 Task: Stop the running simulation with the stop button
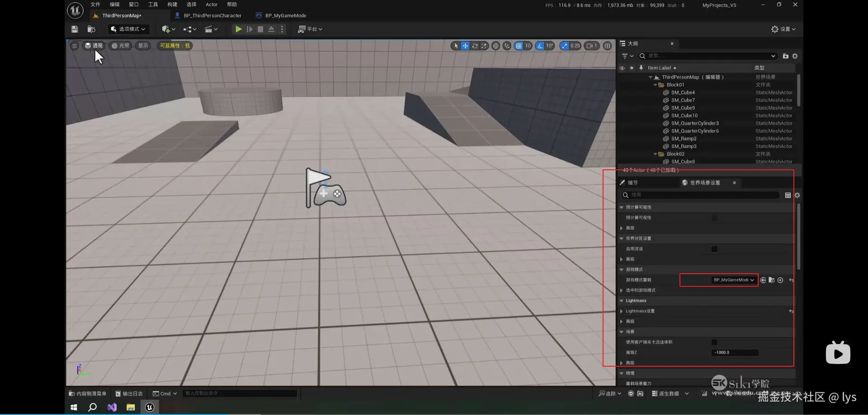click(260, 29)
